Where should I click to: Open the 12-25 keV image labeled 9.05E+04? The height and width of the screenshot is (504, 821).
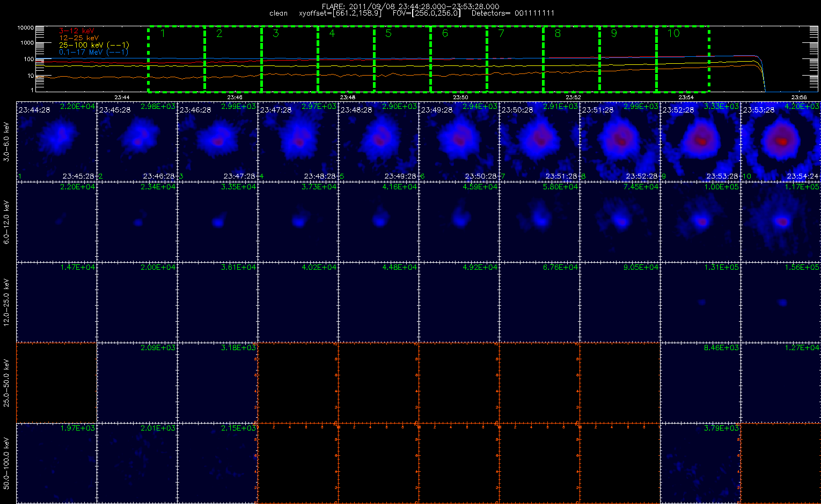(x=620, y=302)
